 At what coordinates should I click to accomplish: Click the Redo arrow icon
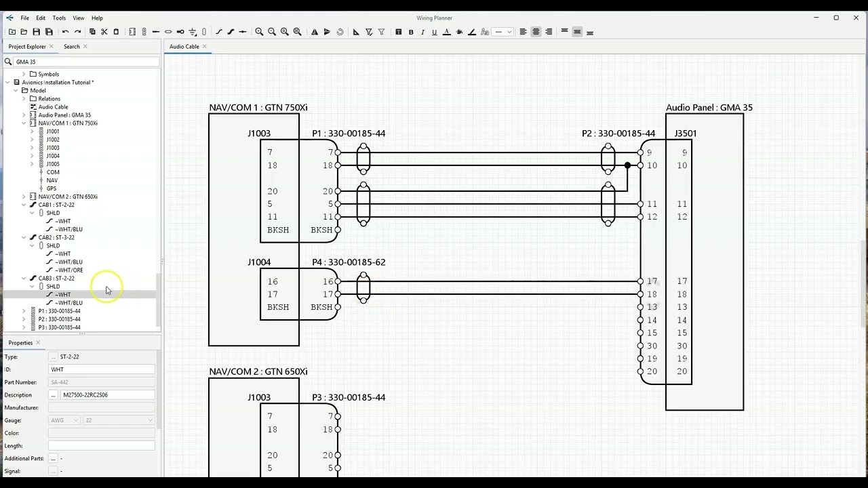coord(77,32)
